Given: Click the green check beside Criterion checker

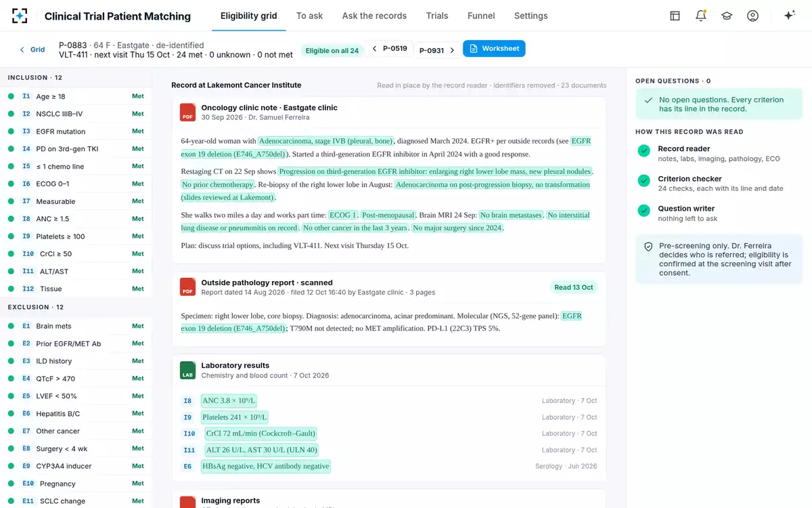Looking at the screenshot, I should point(644,181).
